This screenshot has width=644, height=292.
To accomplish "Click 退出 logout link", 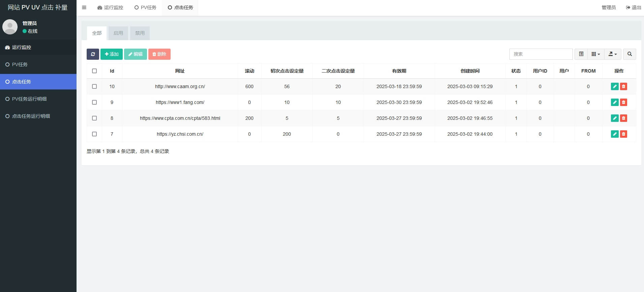I will click(634, 7).
